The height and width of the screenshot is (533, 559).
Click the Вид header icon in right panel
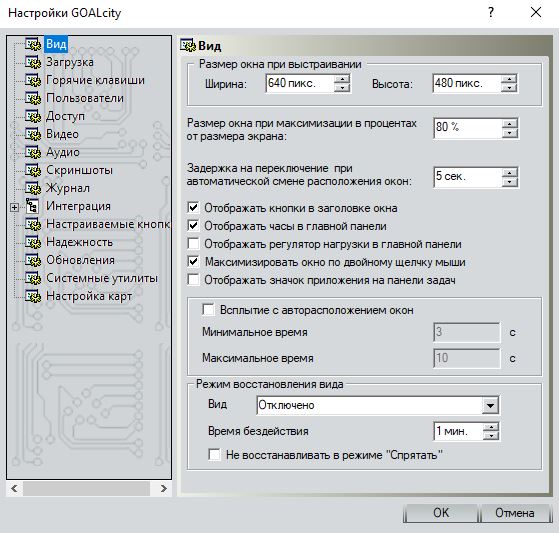click(188, 45)
